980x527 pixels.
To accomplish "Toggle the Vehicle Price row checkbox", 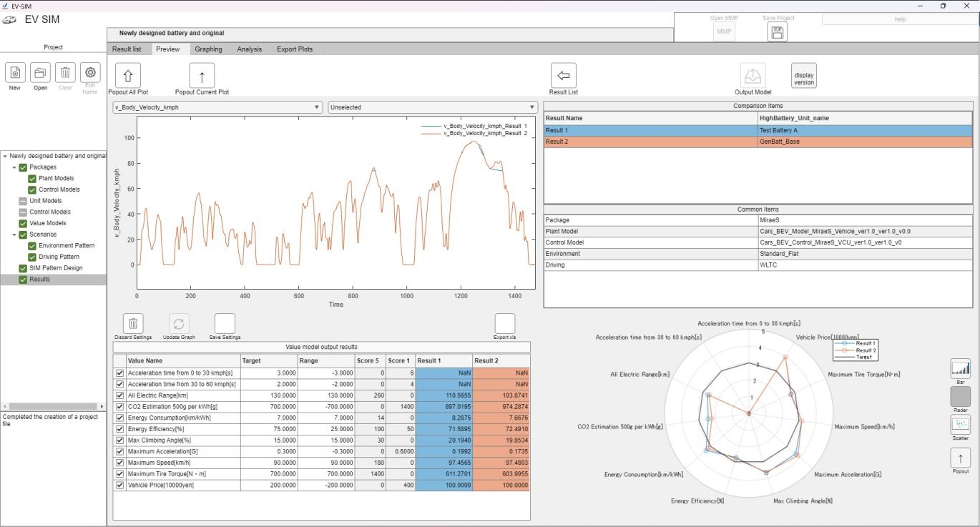I will click(x=119, y=485).
